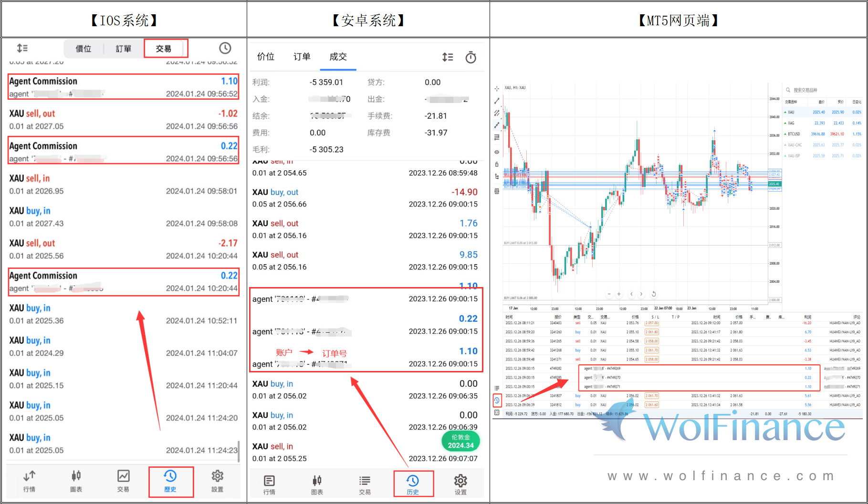Select the crosshair tool in MT5 web chart
This screenshot has width=868, height=504.
[x=497, y=89]
